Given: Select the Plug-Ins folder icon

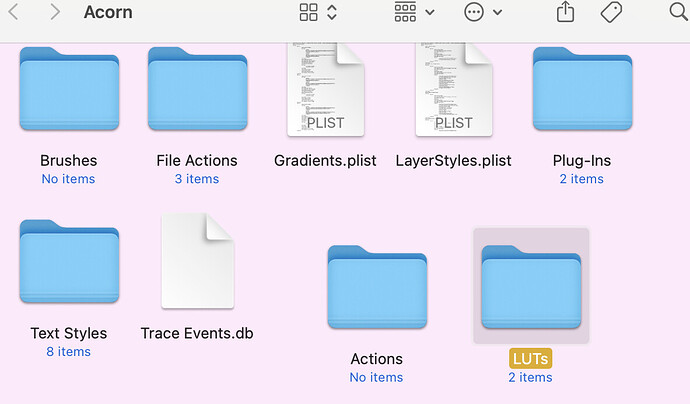Looking at the screenshot, I should coord(582,90).
